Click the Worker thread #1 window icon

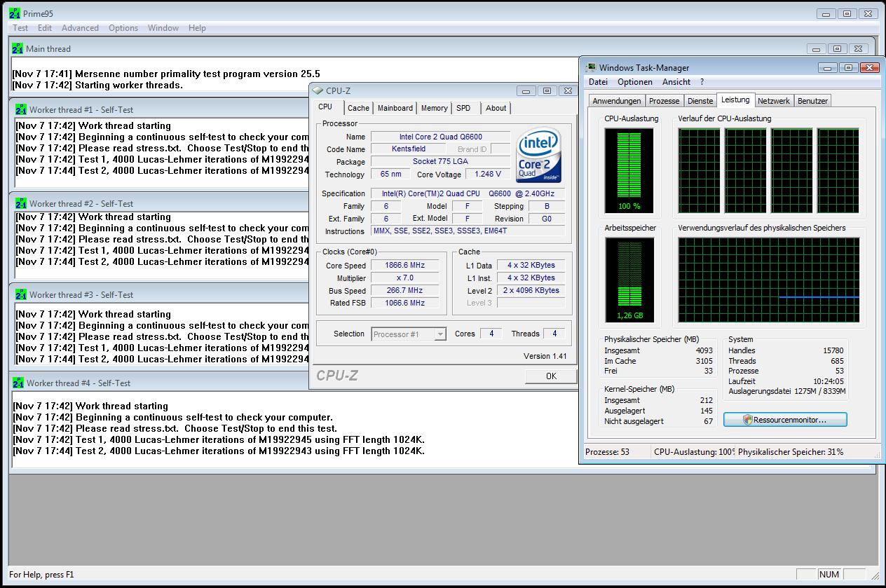[21, 109]
